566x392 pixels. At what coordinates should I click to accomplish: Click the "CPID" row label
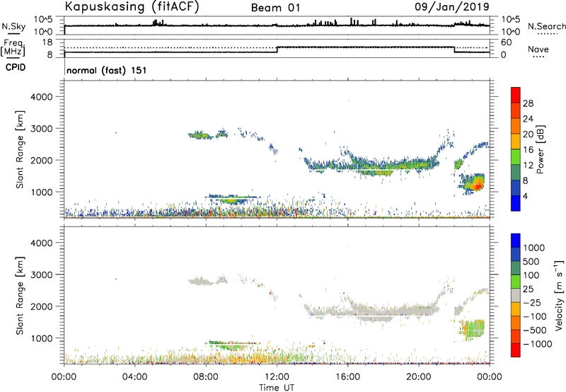pos(15,67)
